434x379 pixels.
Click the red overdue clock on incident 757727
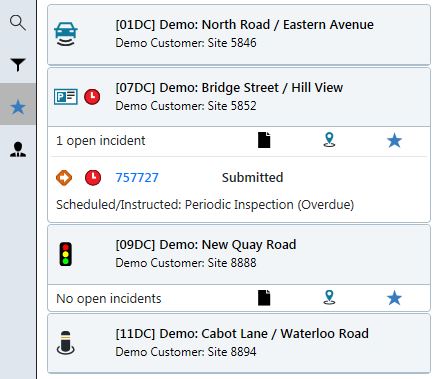pyautogui.click(x=93, y=178)
